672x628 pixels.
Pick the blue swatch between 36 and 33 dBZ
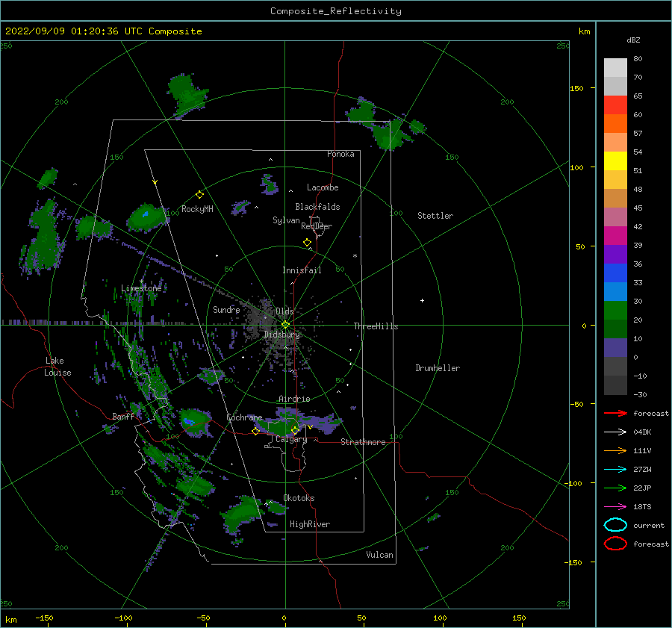615,273
